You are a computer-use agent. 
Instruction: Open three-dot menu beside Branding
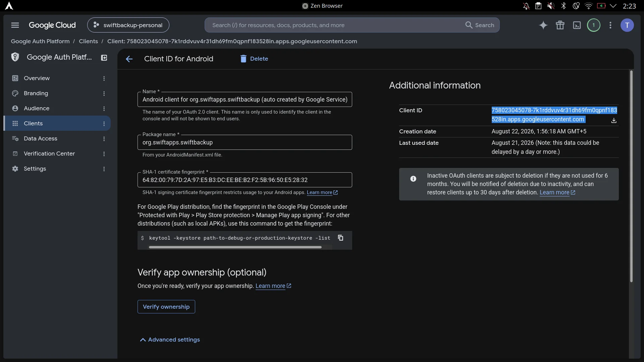click(104, 94)
